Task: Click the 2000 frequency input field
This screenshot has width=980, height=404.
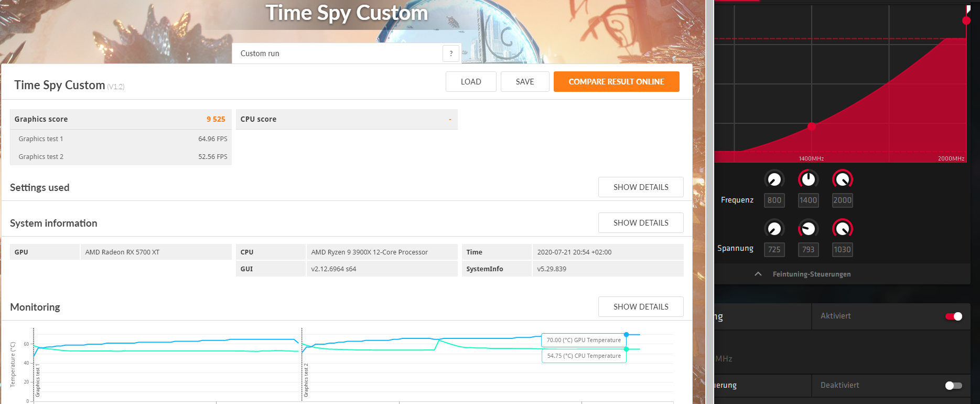Action: point(843,200)
